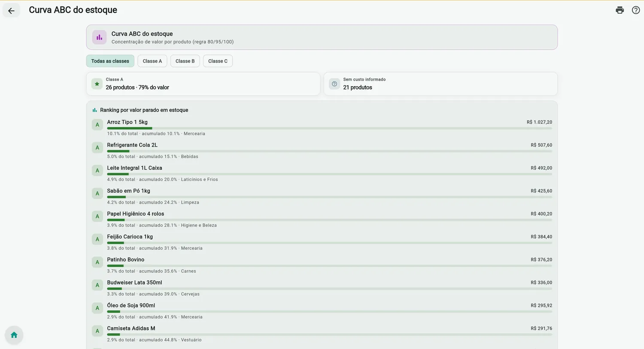The width and height of the screenshot is (644, 349).
Task: Open the Budweiser Lata 350ml entry
Action: tap(322, 288)
